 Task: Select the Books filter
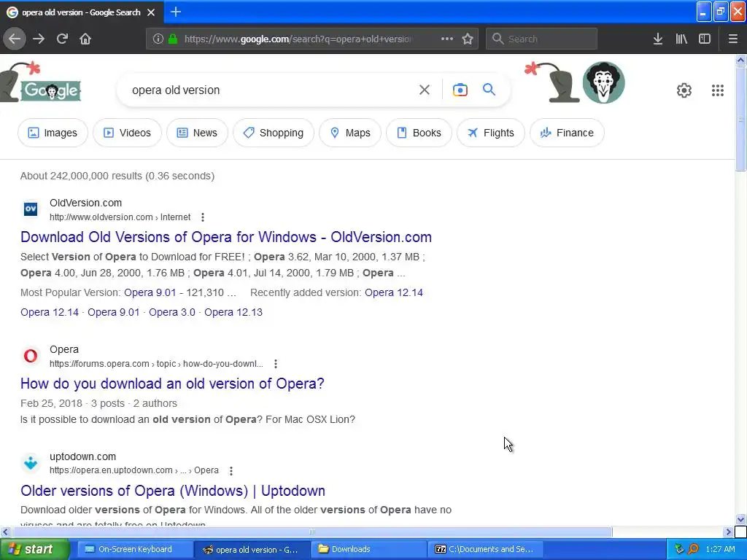point(419,133)
